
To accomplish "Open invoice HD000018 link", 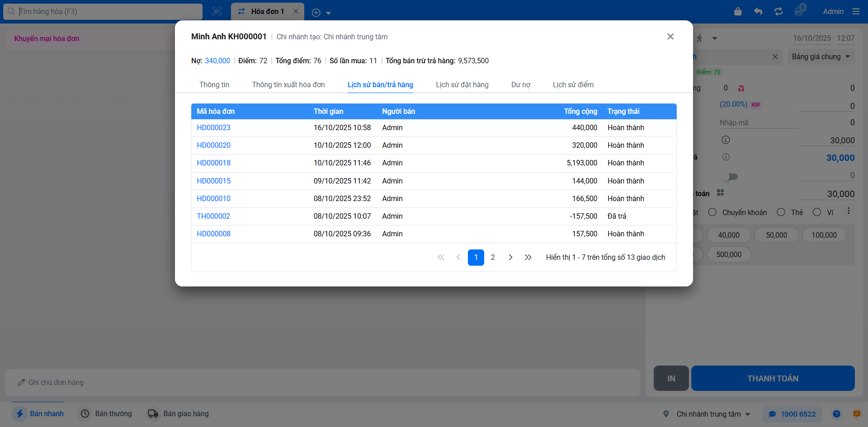I will point(213,163).
